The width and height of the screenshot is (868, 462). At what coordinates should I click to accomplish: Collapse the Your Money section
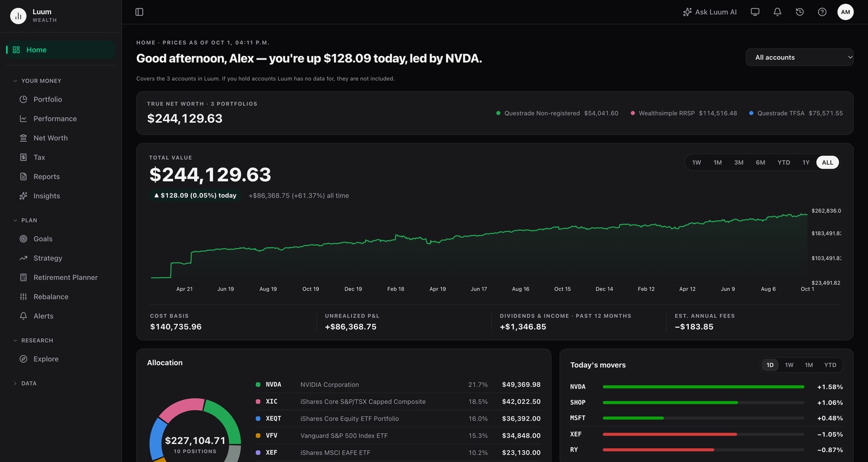37,81
